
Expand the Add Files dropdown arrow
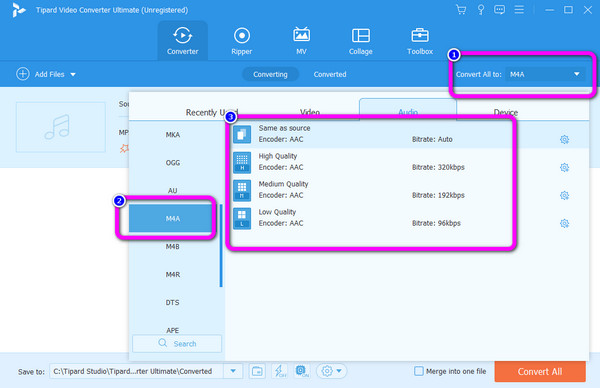[x=73, y=75]
